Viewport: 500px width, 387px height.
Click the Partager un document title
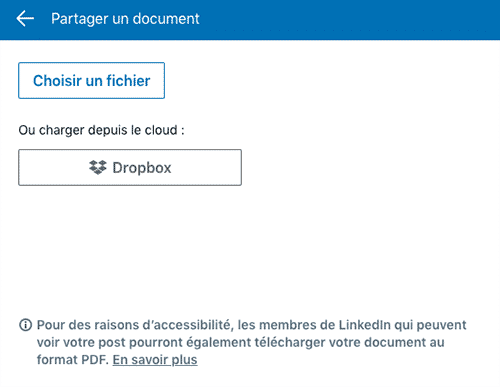(125, 19)
